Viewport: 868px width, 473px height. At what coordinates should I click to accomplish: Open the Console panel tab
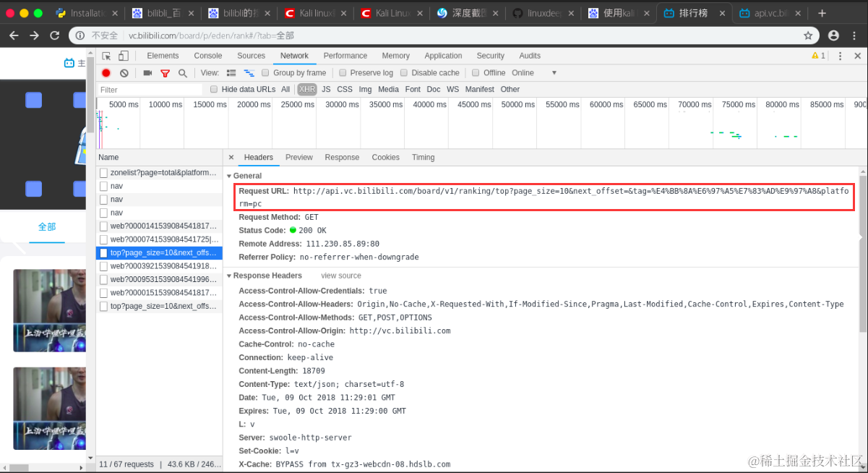208,56
